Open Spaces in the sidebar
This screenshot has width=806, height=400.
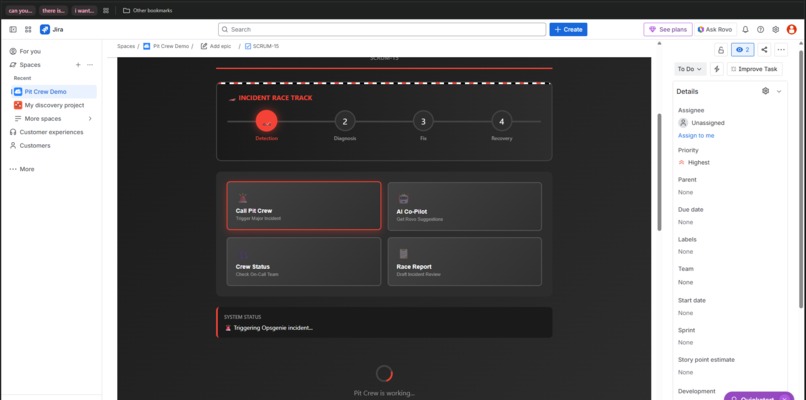coord(30,65)
